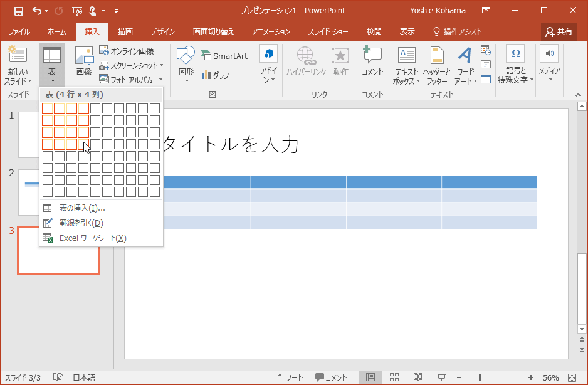Insert a picture with 画像 icon

tap(84, 61)
